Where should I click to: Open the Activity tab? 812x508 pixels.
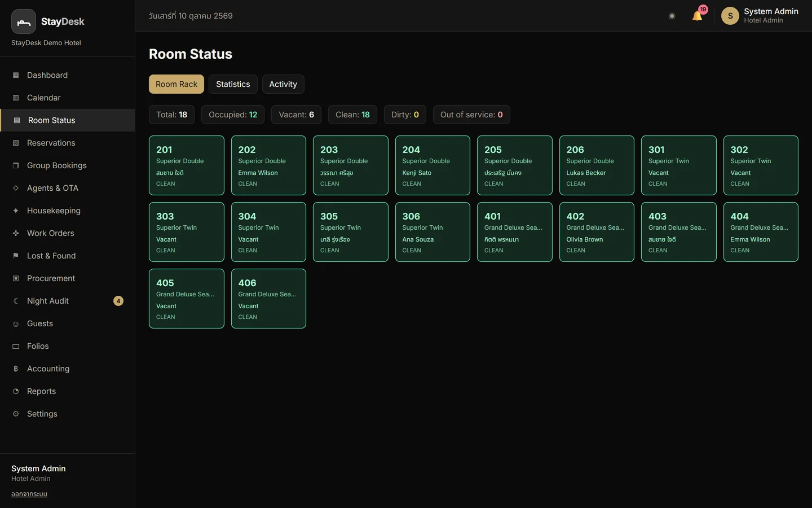(283, 84)
